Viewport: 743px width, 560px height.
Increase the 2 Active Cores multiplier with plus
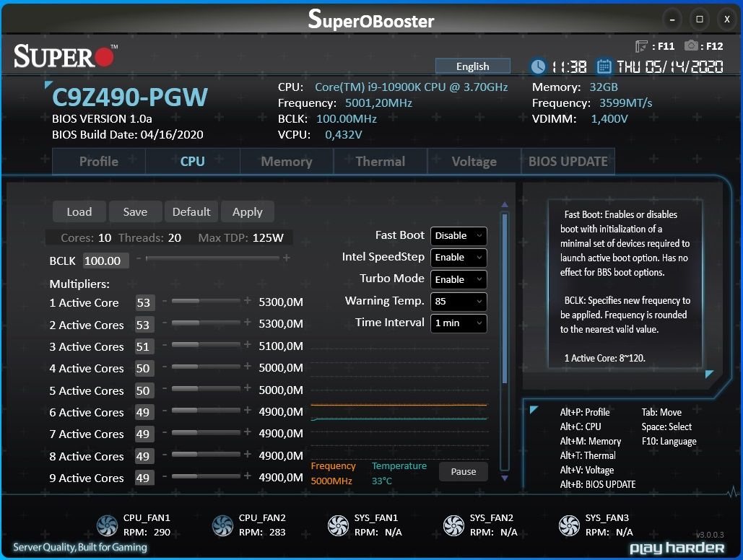click(x=248, y=322)
